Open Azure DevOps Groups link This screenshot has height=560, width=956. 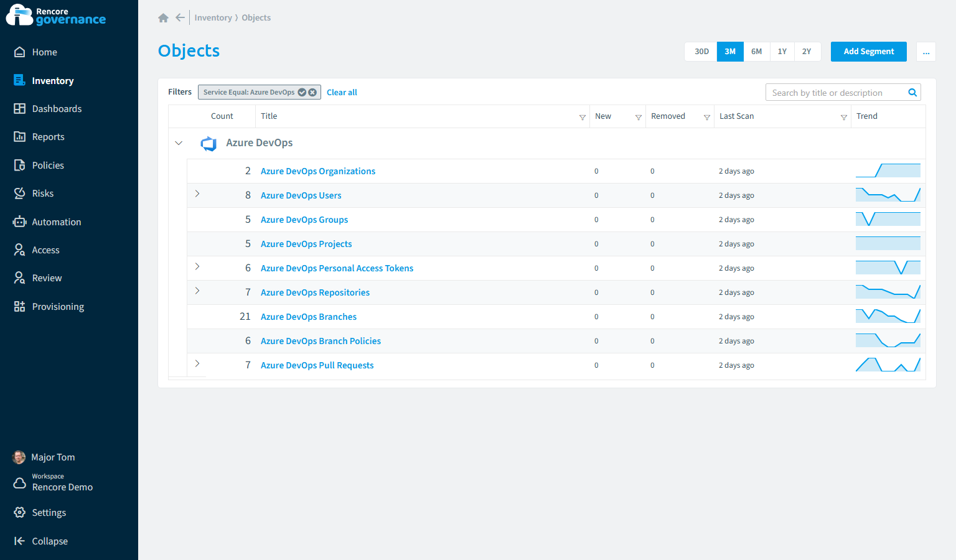[x=304, y=220]
